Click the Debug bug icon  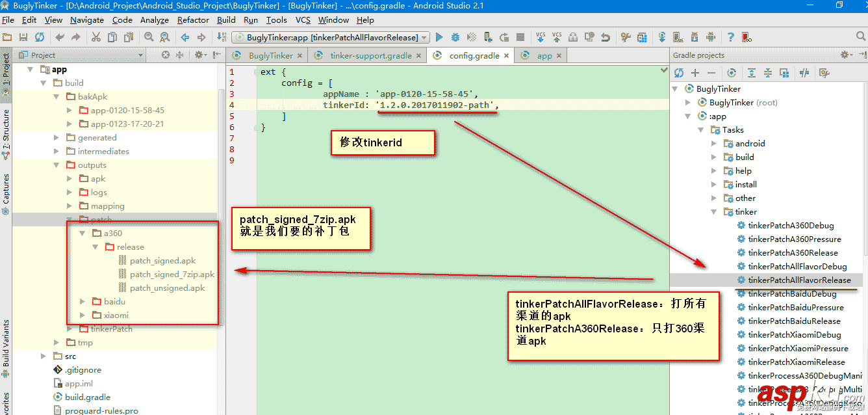[x=455, y=38]
